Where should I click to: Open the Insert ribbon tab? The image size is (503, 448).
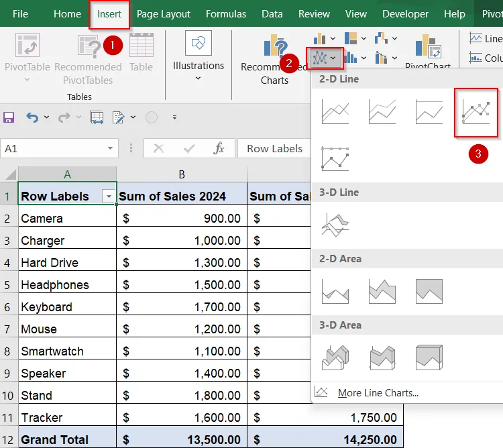point(109,14)
